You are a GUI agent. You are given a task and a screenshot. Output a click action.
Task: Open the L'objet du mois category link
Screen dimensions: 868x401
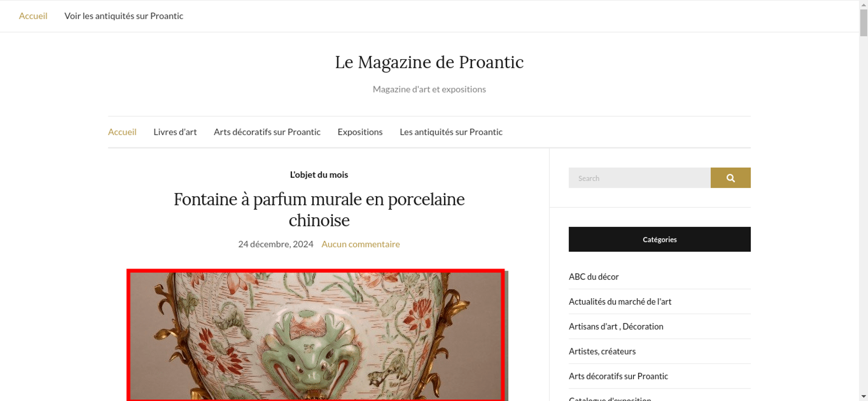point(319,175)
